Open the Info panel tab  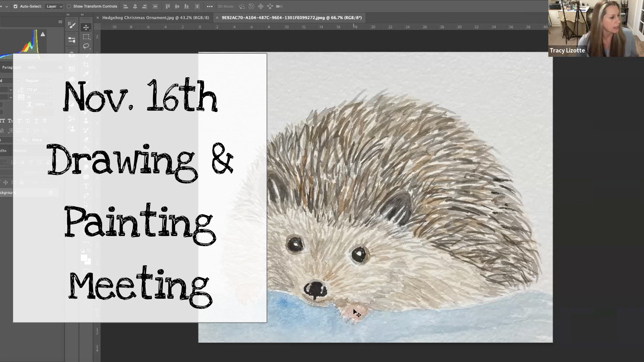pos(32,67)
